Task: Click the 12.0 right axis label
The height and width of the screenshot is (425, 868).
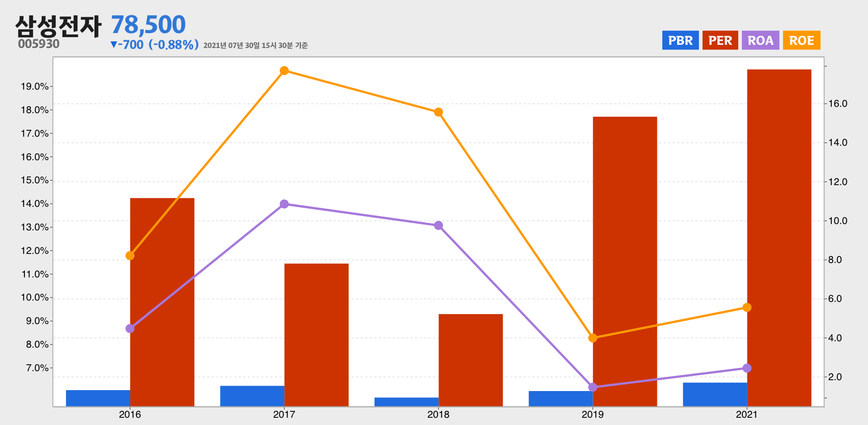Action: (x=838, y=182)
